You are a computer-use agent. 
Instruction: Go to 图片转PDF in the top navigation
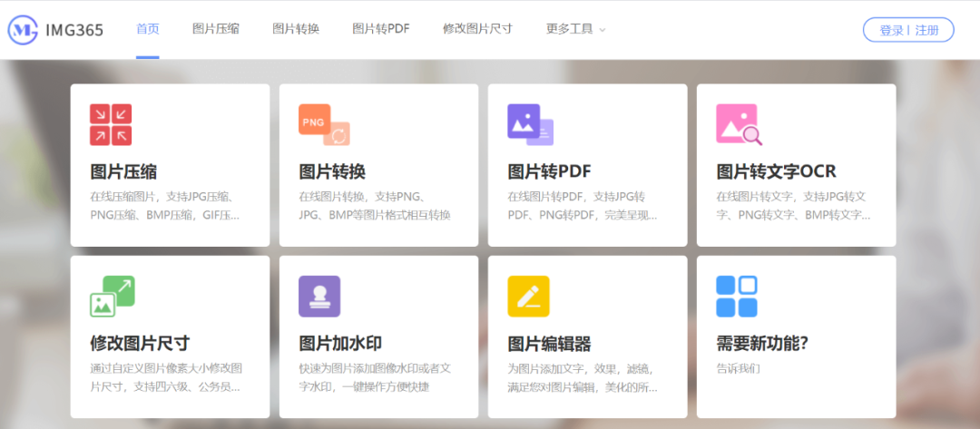click(380, 29)
